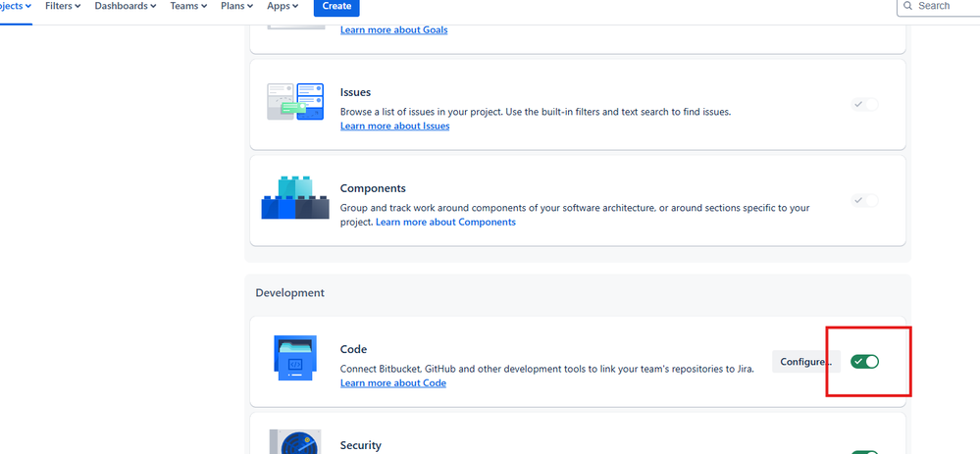Select the Code heading text
Screen dimensions: 980x454
click(x=353, y=349)
